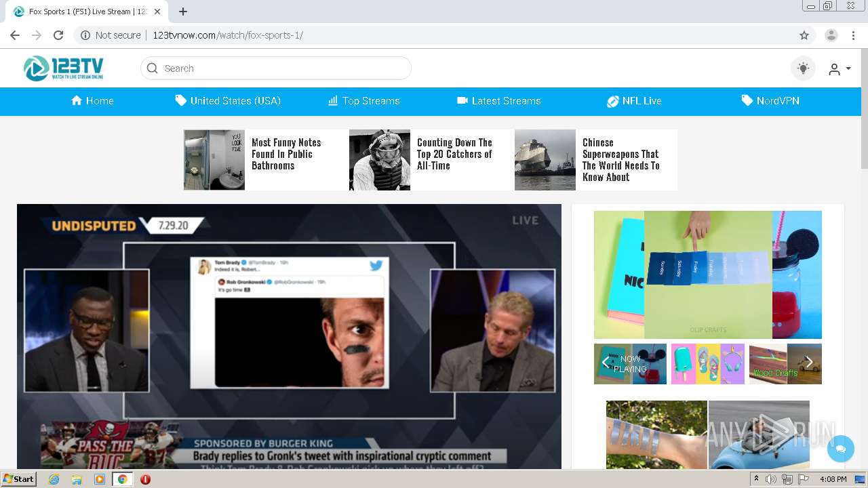
Task: Open Most Funny Notes bathroom ad
Action: [286, 154]
